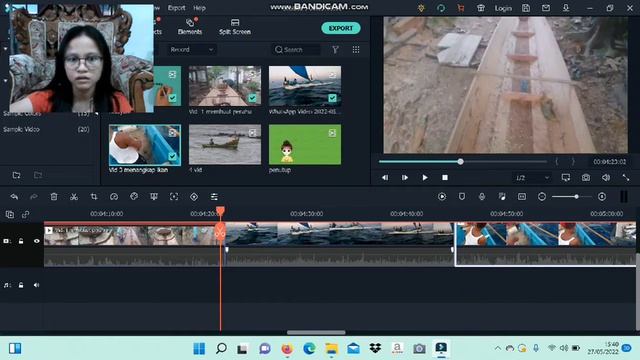Stop the preview playback
Viewport: 640px width, 360px height.
tap(445, 178)
